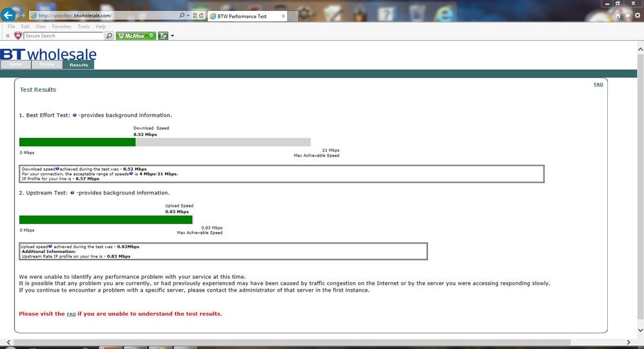Click the horizontal scrollbar right arrow
The image size is (644, 349).
pos(629,342)
